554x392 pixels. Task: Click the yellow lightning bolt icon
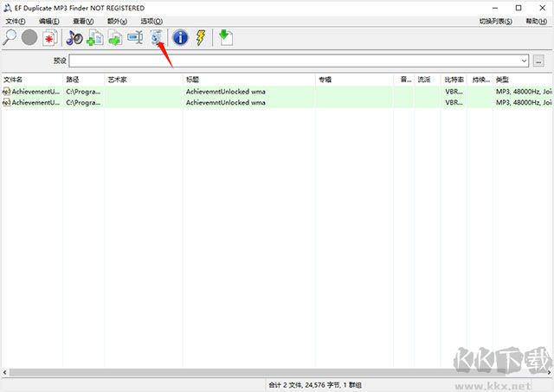tap(201, 37)
